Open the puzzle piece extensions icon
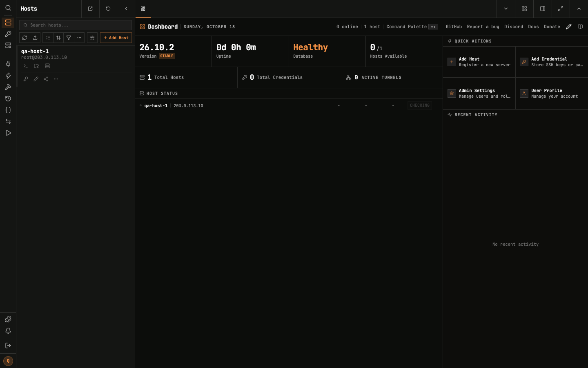Screen dimensions: 588x368 tap(8, 319)
